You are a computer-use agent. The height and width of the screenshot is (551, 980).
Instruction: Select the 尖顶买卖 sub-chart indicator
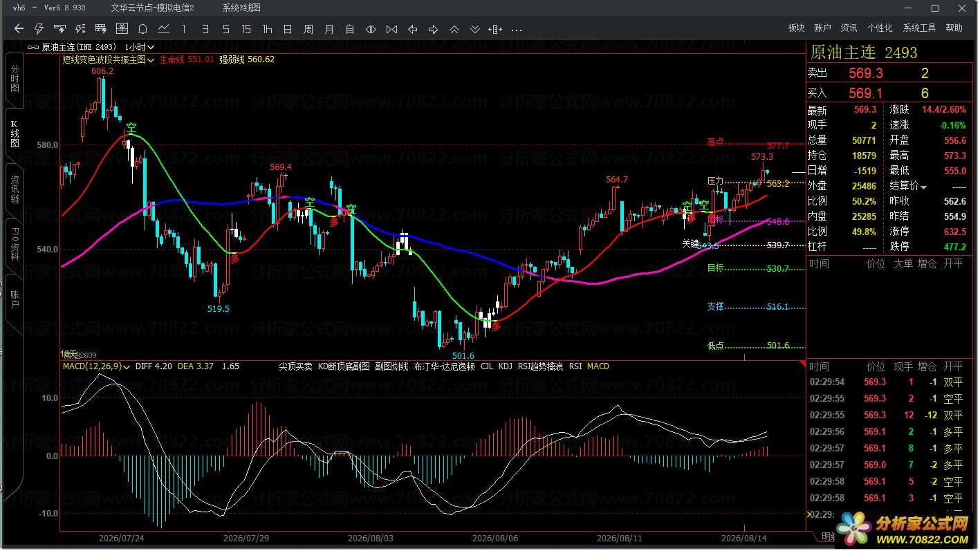click(x=295, y=366)
